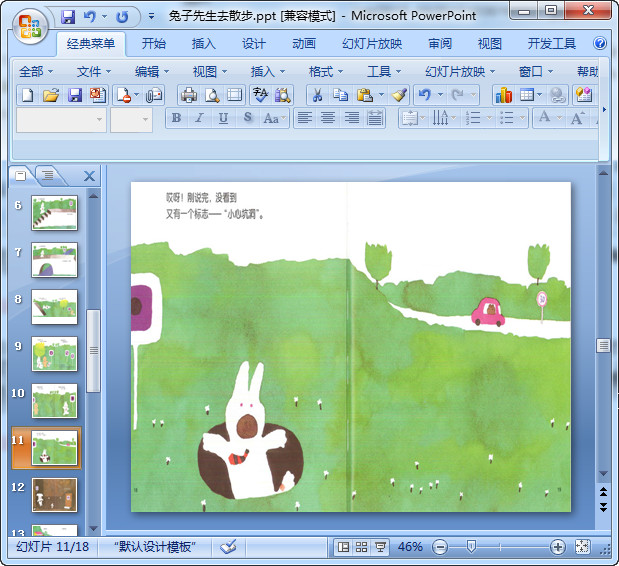
Task: Customize Quick Access Toolbar dropdown arrow
Action: point(151,17)
